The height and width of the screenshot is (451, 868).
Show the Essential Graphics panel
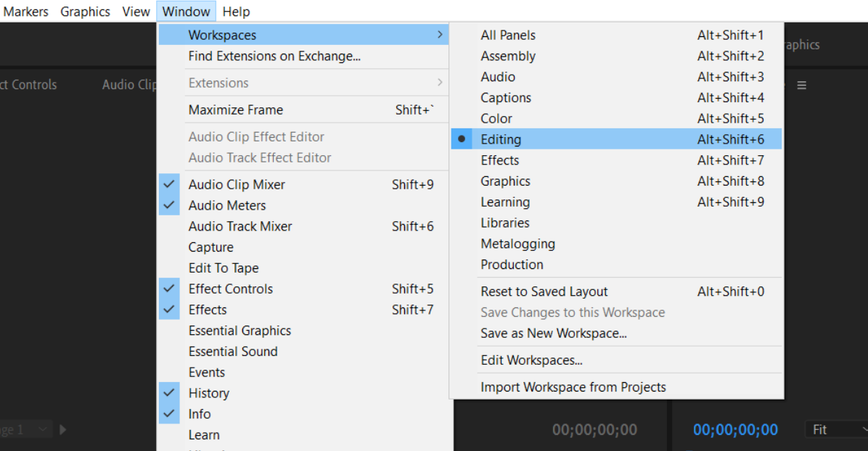pos(239,331)
